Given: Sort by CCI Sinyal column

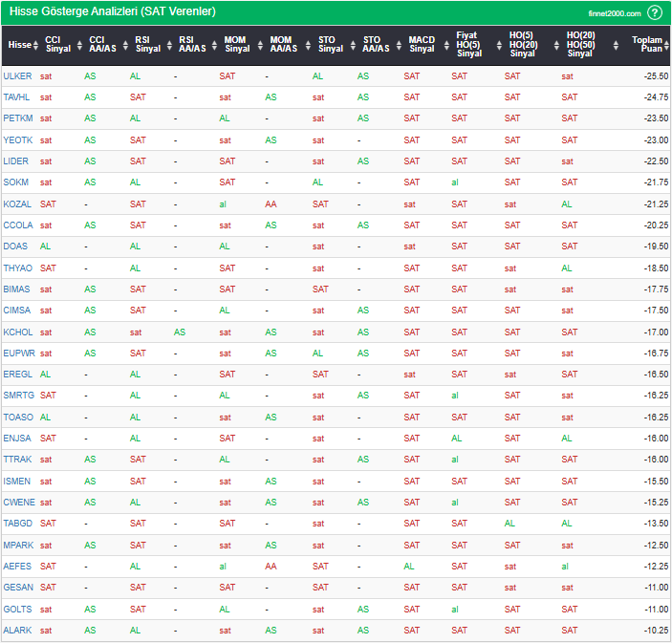Looking at the screenshot, I should pos(57,45).
